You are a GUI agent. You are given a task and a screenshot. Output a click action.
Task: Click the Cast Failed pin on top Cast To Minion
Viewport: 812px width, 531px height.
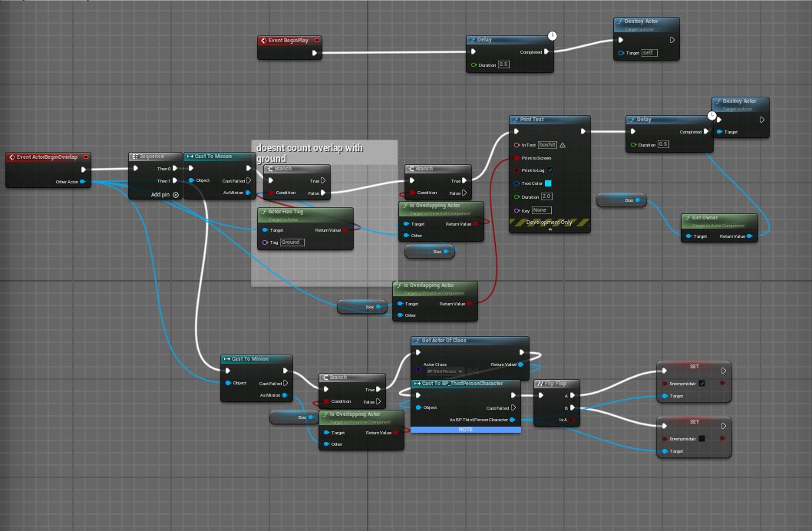pyautogui.click(x=249, y=181)
